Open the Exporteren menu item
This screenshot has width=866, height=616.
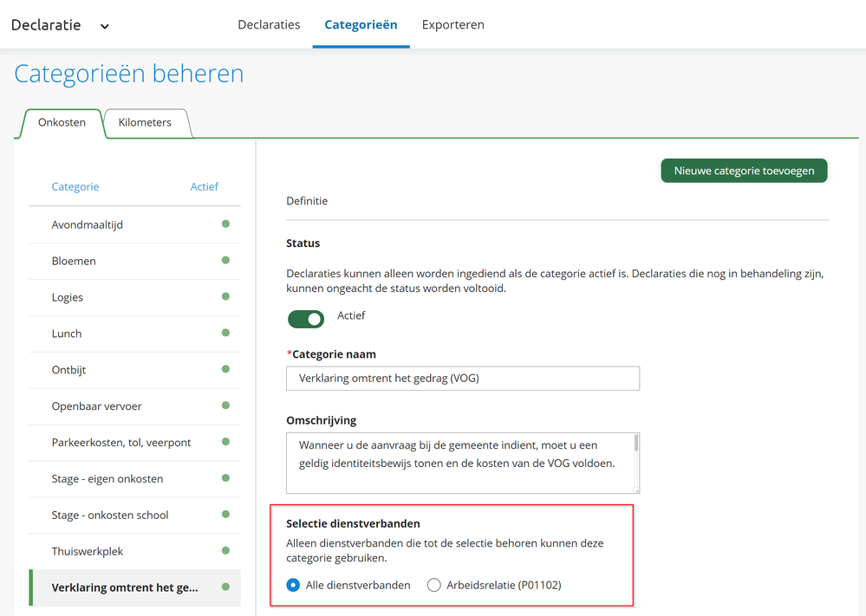[x=453, y=24]
